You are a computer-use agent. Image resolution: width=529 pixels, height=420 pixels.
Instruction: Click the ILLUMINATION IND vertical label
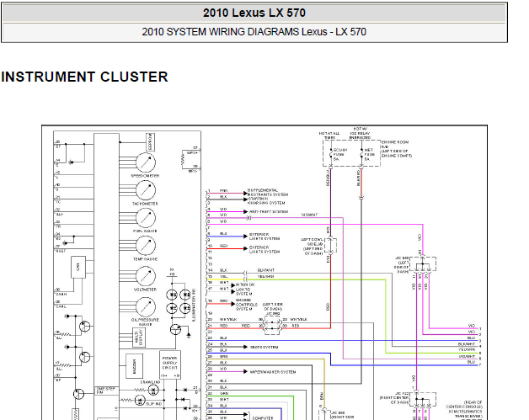click(194, 305)
